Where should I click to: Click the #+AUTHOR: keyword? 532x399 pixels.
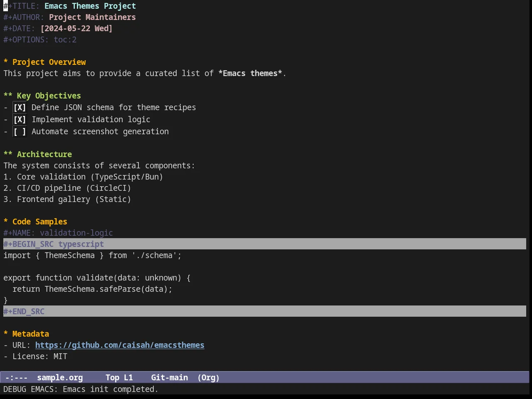pos(24,17)
